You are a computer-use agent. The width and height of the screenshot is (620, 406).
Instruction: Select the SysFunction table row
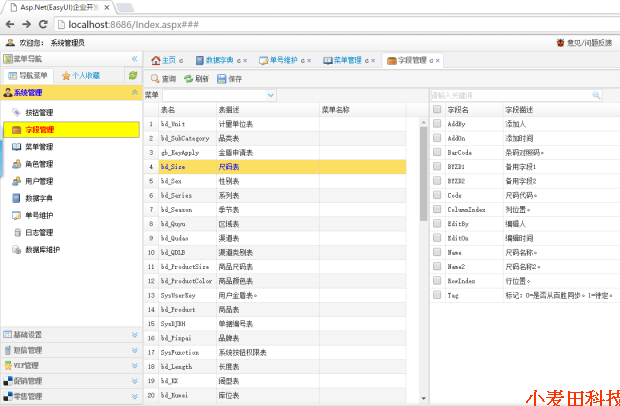pos(275,352)
